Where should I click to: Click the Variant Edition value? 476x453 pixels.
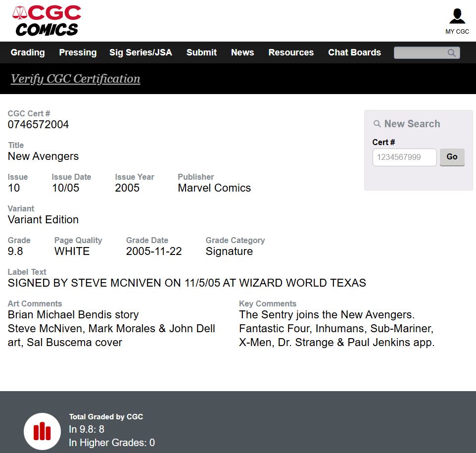tap(43, 219)
